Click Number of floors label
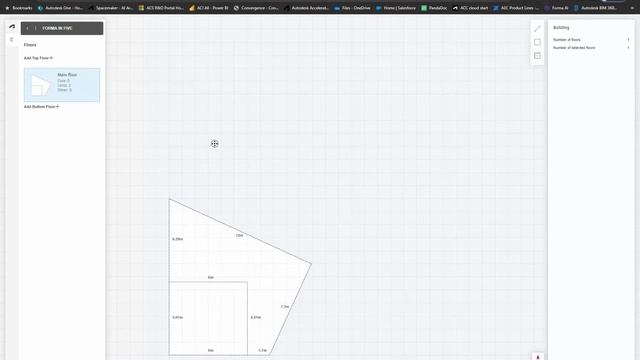This screenshot has width=640, height=360. click(x=567, y=40)
